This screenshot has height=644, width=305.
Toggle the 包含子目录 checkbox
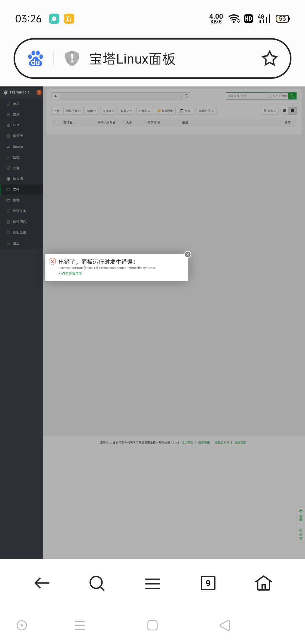coord(269,96)
